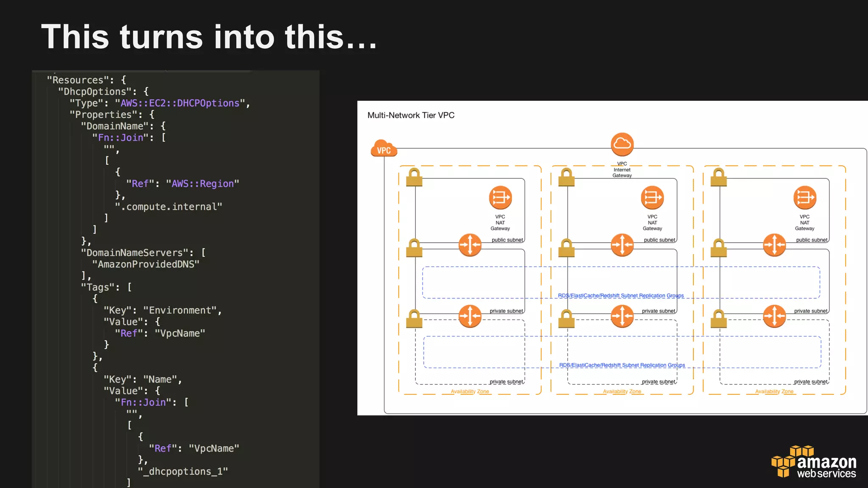Select NAT Gateway icon in middle availability zone
The width and height of the screenshot is (868, 488).
tap(652, 198)
